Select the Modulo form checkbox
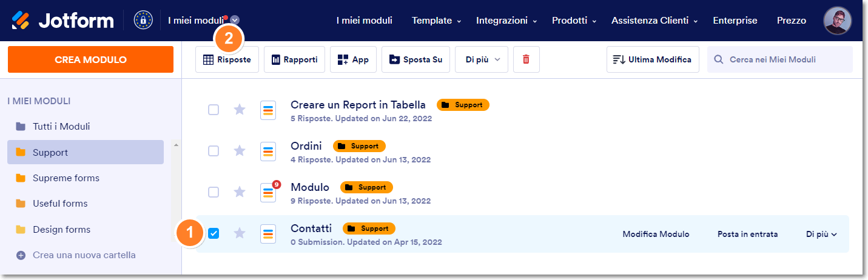868x280 pixels. [x=214, y=192]
